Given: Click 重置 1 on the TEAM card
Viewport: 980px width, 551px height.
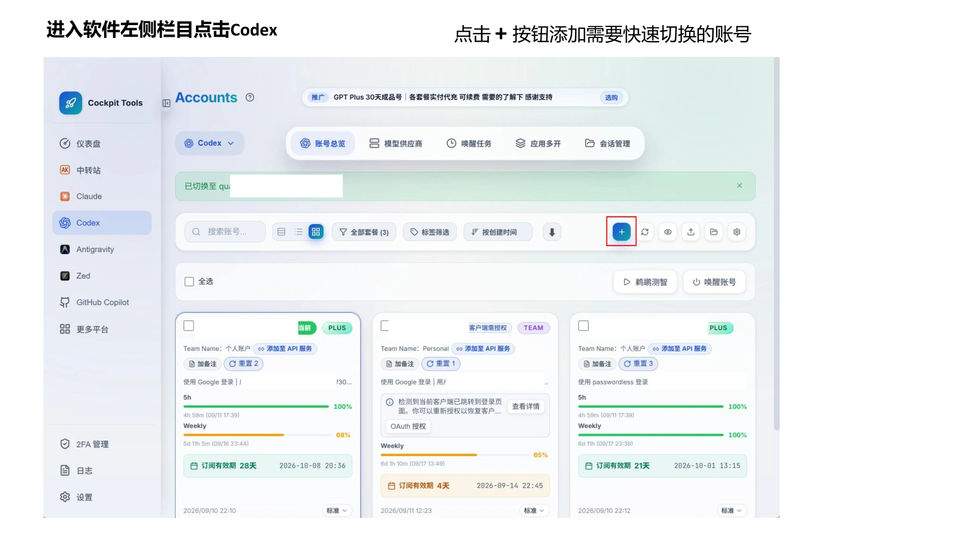Looking at the screenshot, I should coord(441,364).
